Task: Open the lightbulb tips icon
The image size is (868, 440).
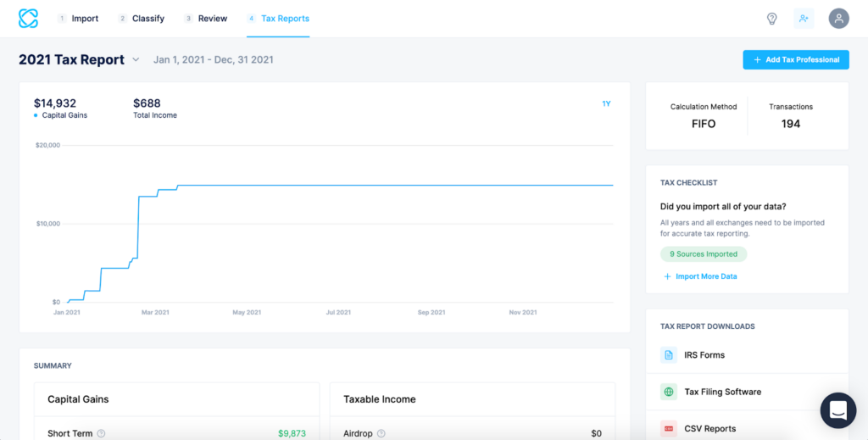Action: 771,19
